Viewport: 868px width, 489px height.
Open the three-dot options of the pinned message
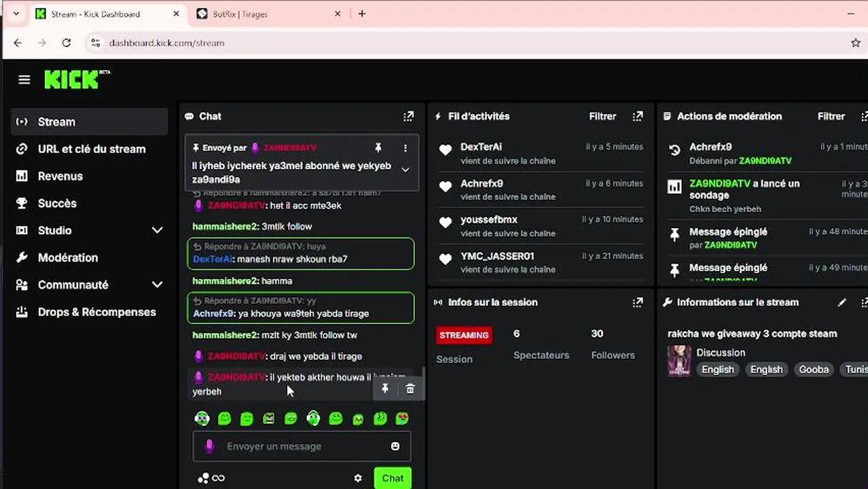point(405,148)
